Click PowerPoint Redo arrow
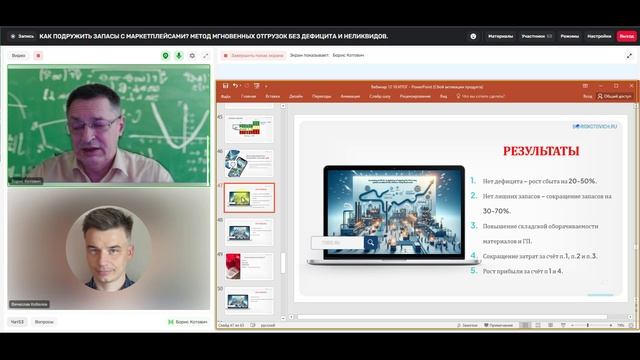Screen dimensions: 640x360 coord(247,86)
